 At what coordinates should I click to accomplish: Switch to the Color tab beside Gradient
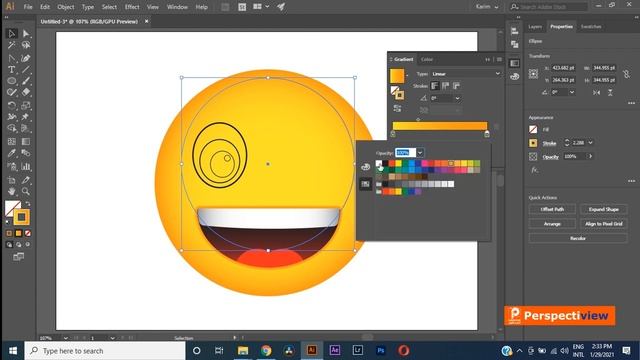coord(427,60)
